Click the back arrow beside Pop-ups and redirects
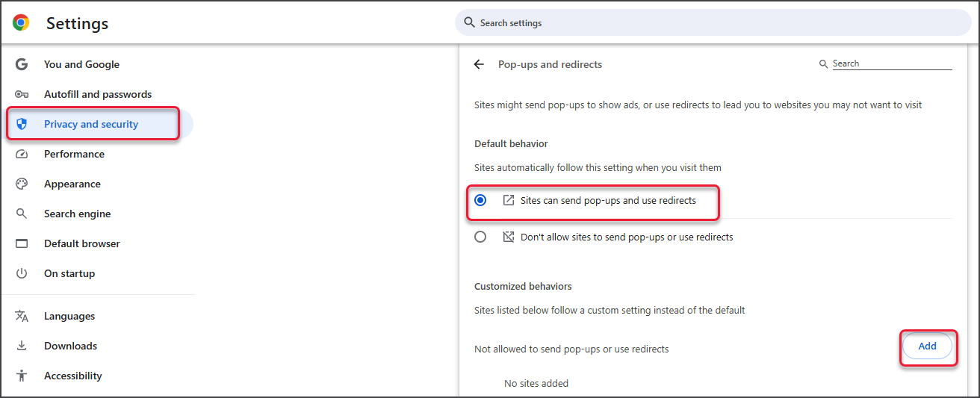 coord(480,65)
